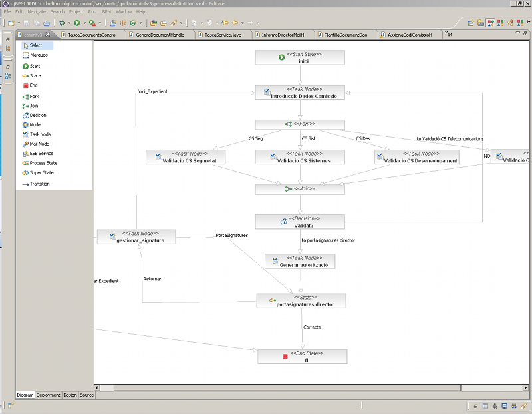Switch to the Deployment tab
Viewport: 532px width, 414px height.
[x=48, y=395]
